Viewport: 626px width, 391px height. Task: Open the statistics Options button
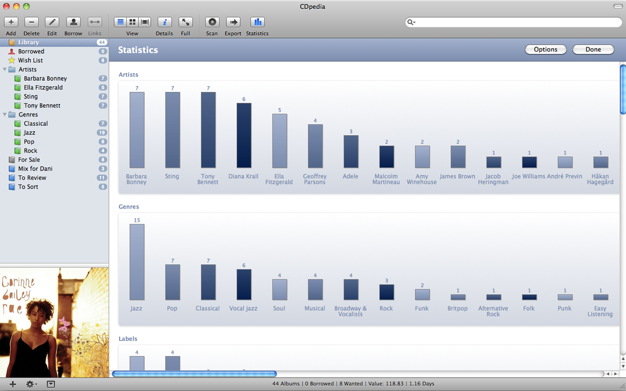545,50
